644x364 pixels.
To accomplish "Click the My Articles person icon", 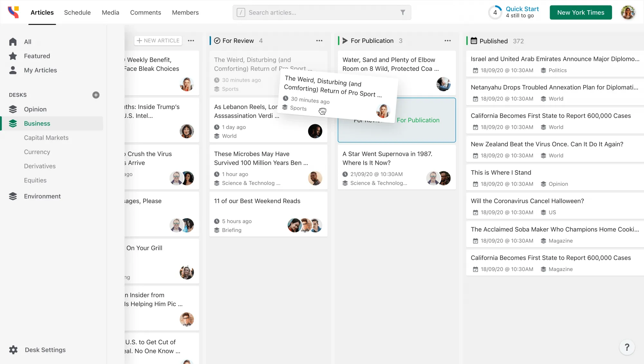I will tap(13, 70).
